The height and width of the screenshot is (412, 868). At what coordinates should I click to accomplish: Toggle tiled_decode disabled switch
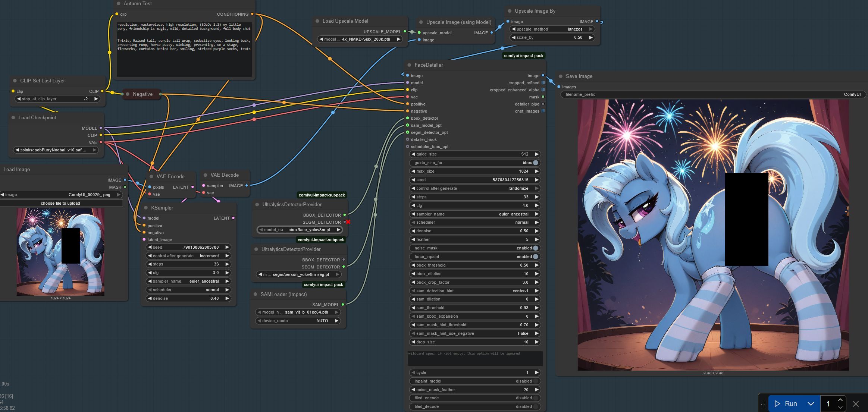(x=536, y=407)
